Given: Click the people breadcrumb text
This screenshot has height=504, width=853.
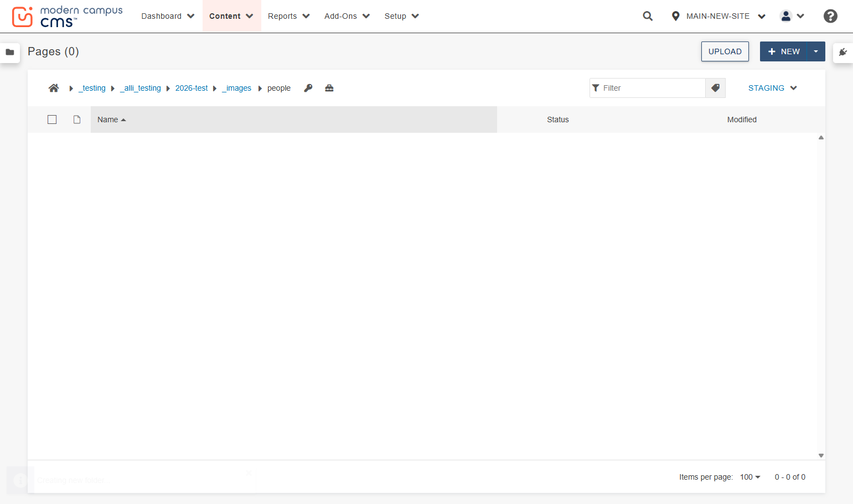Looking at the screenshot, I should pos(279,88).
